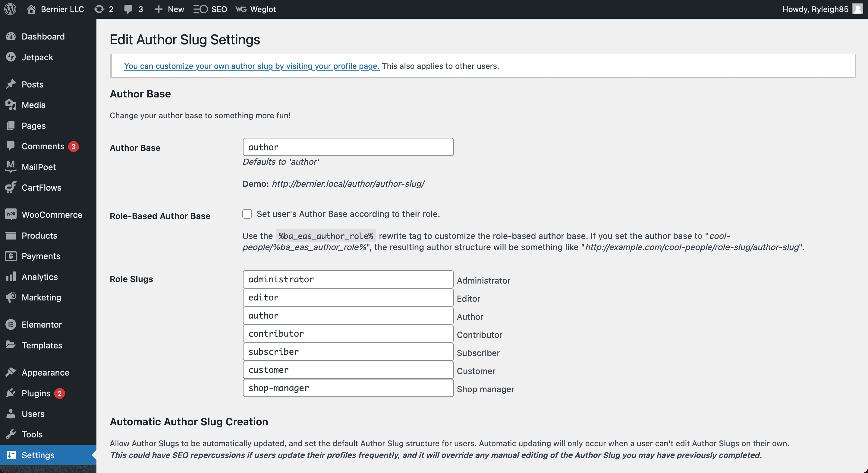
Task: Click the author role slug field
Action: [348, 316]
